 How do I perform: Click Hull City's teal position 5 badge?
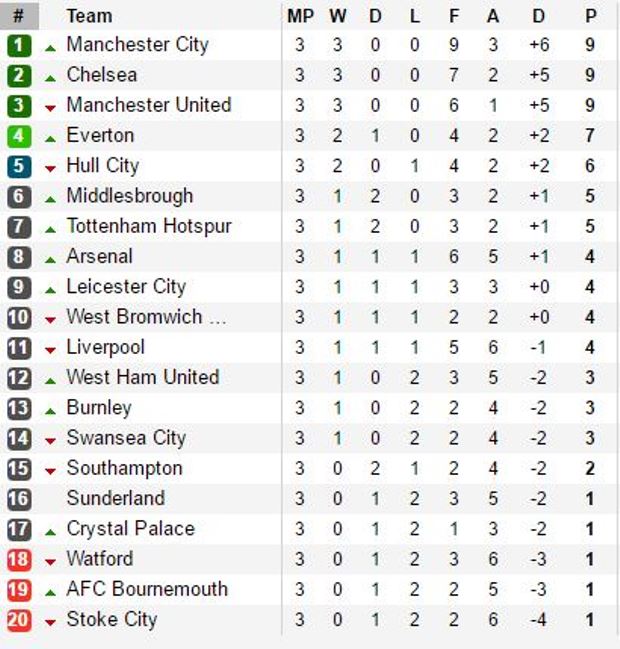pos(19,167)
